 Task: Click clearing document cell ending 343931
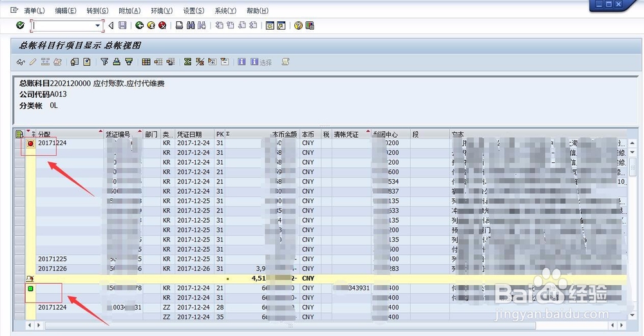[x=352, y=288]
